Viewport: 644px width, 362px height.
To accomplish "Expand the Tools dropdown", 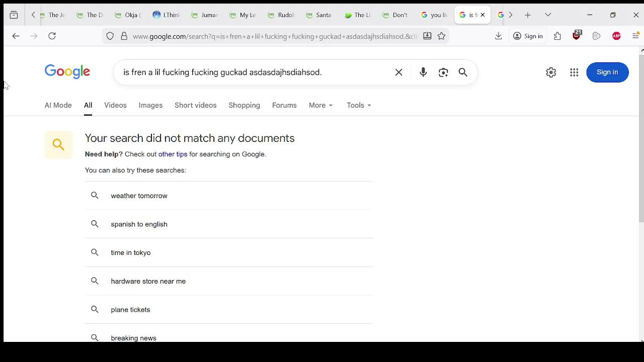I will 359,105.
